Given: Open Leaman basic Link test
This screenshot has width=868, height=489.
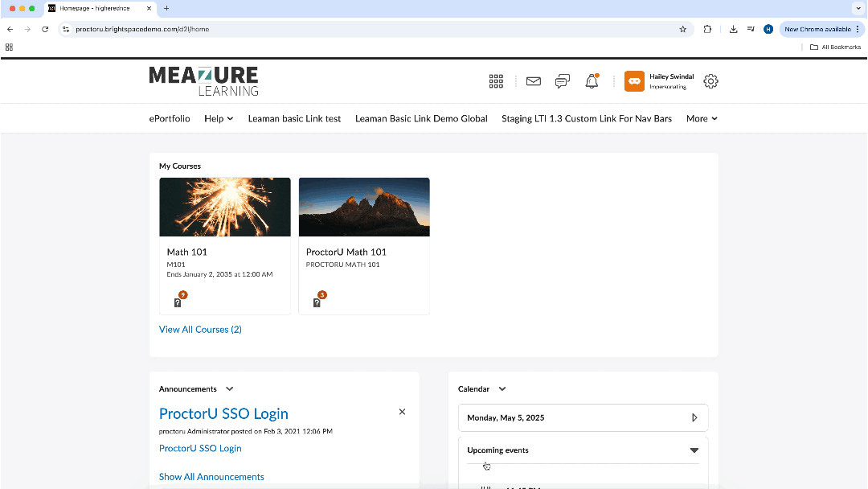Looking at the screenshot, I should pyautogui.click(x=294, y=118).
